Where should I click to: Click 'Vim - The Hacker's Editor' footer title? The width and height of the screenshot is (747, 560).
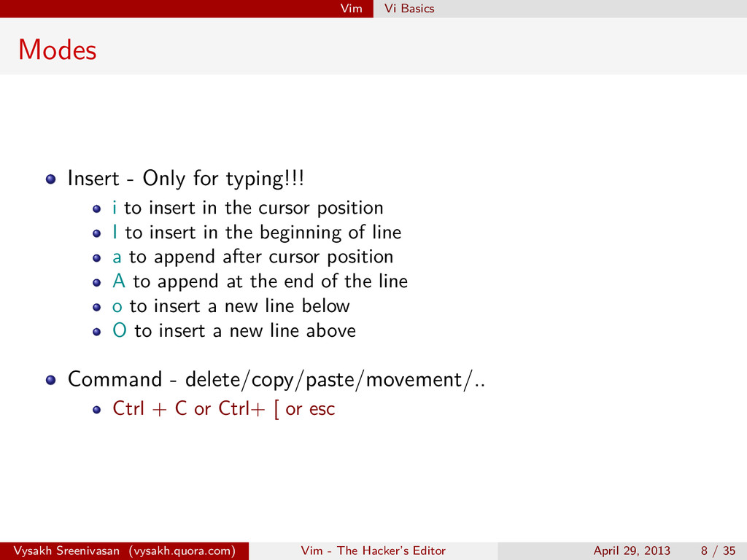pyautogui.click(x=373, y=551)
